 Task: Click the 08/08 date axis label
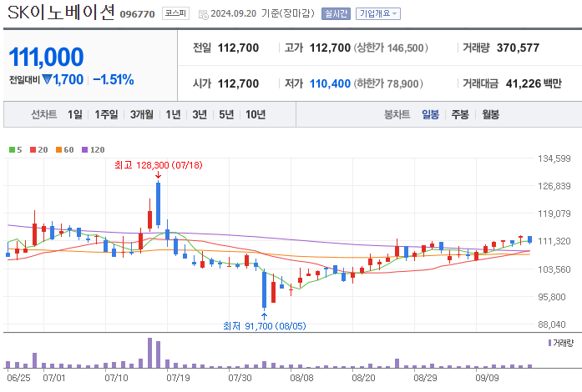tap(301, 378)
